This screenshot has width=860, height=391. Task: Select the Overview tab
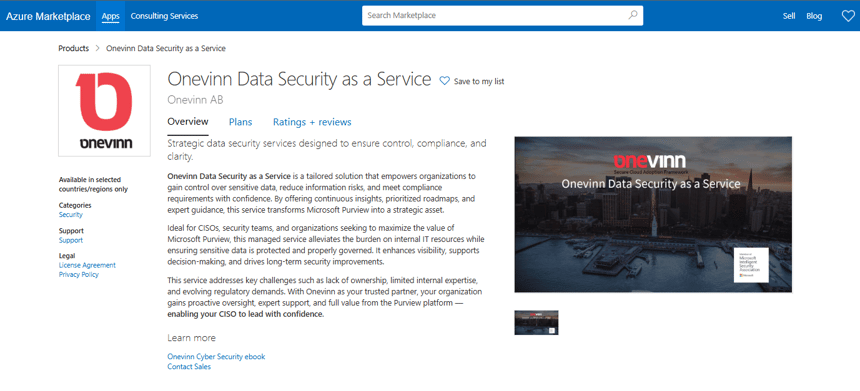(x=188, y=122)
